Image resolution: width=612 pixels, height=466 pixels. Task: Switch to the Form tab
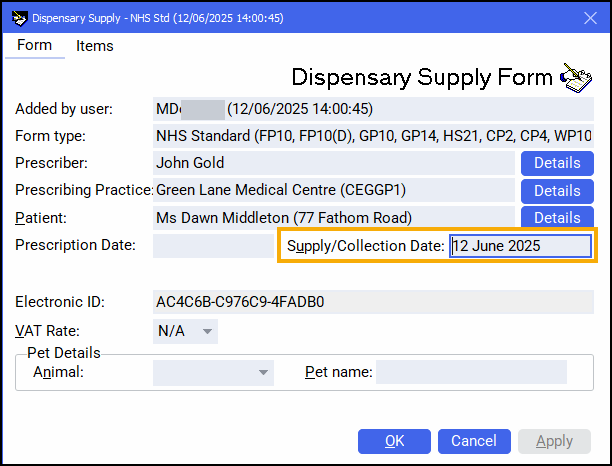[35, 46]
